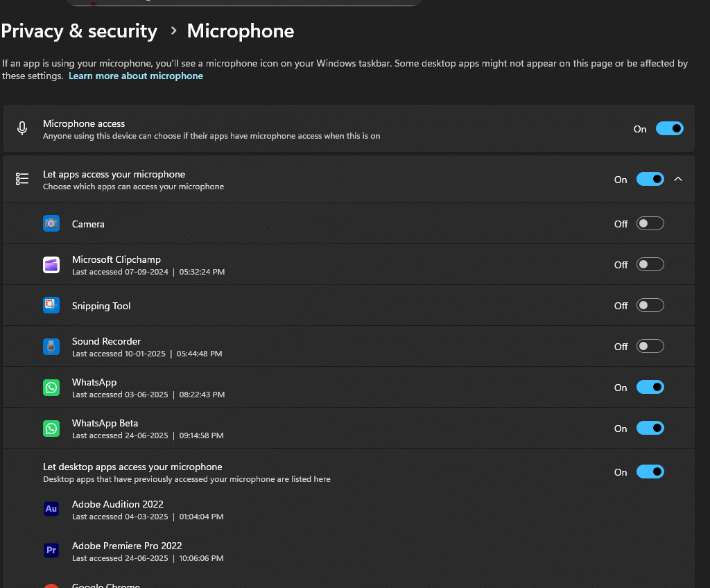Collapse the Let apps access section chevron
The height and width of the screenshot is (588, 710).
[x=678, y=179]
